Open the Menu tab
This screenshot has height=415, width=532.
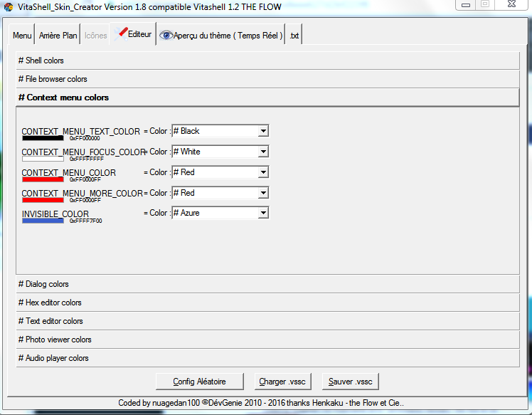click(x=22, y=36)
